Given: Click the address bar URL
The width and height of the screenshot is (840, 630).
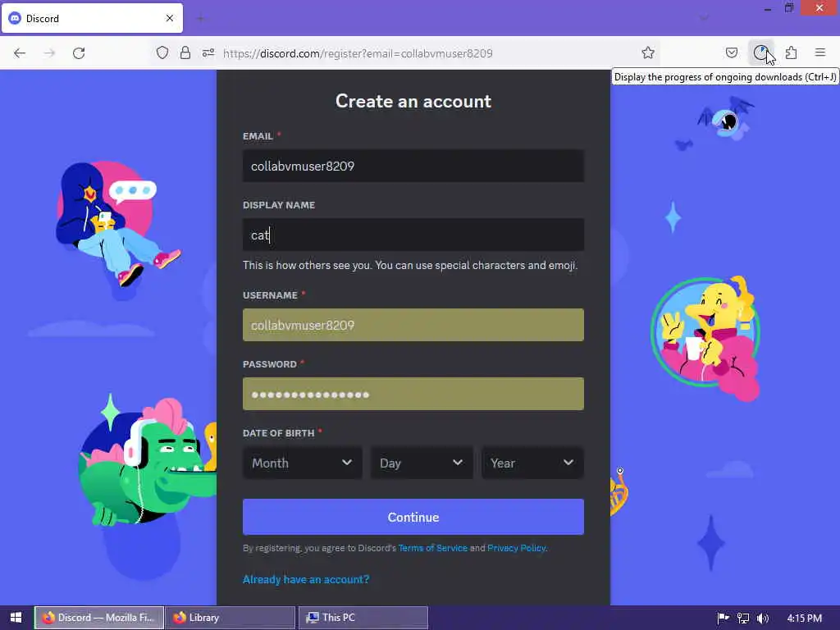Looking at the screenshot, I should tap(358, 53).
